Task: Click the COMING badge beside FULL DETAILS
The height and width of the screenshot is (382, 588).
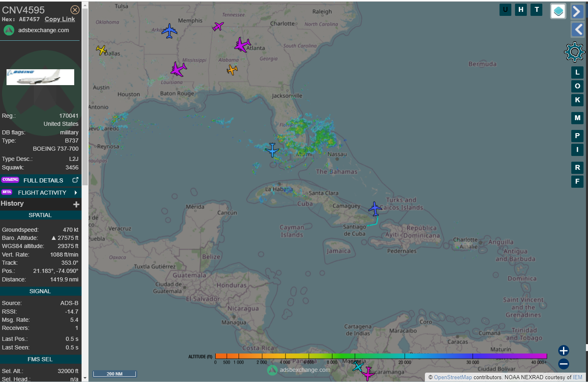Action: click(x=11, y=180)
